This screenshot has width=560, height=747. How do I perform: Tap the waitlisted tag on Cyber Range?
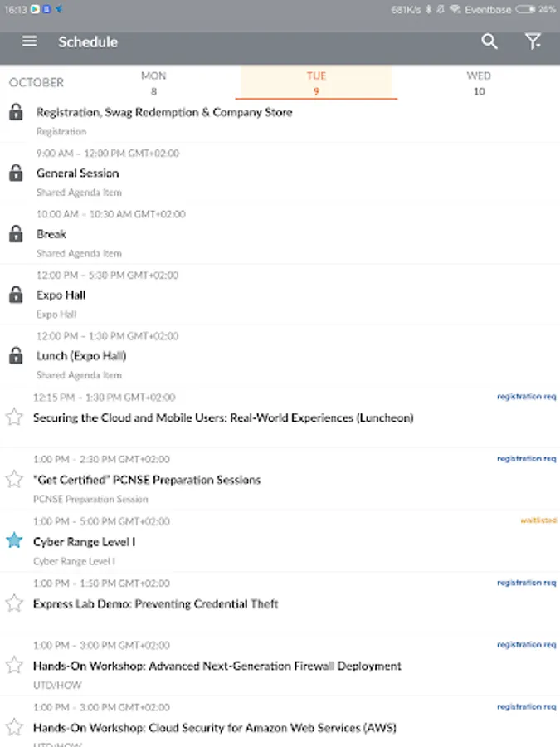[x=538, y=520]
